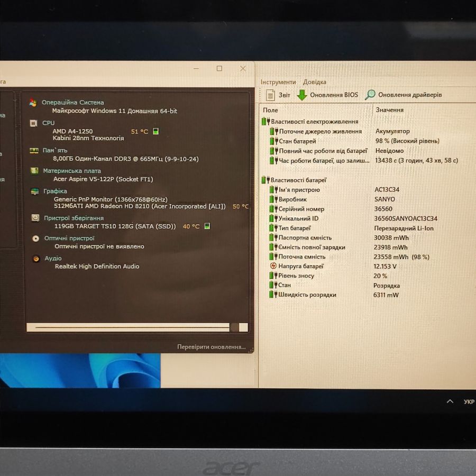
Task: Open the Материнська плата section link
Action: pos(72,171)
